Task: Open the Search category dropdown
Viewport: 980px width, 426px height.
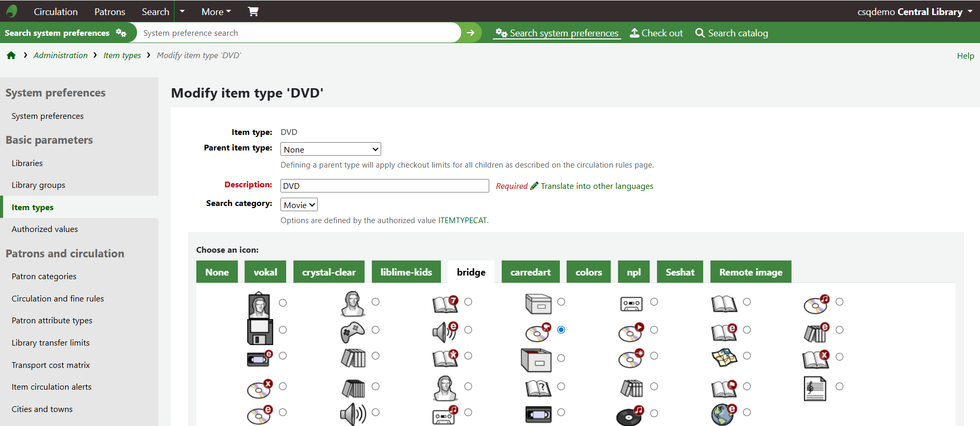Action: pos(299,205)
